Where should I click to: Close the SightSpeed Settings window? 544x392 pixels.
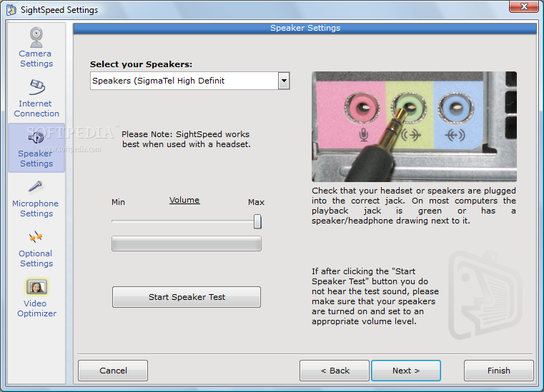[x=524, y=6]
